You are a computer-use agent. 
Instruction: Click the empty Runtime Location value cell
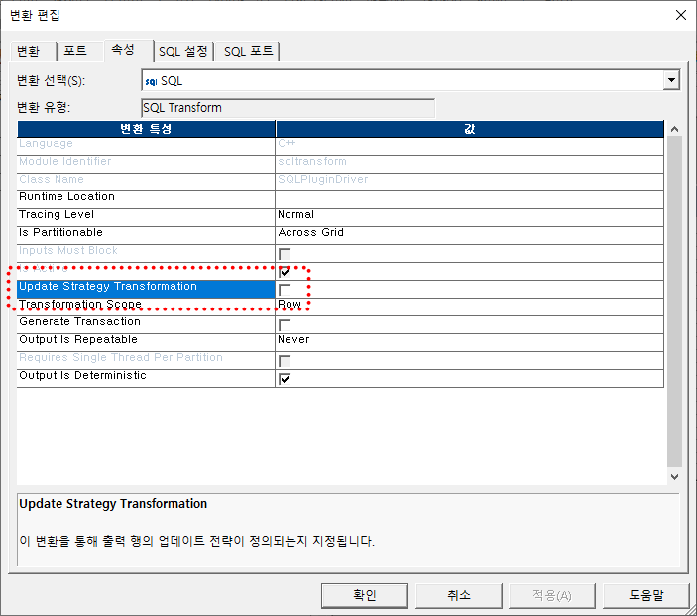pyautogui.click(x=469, y=200)
